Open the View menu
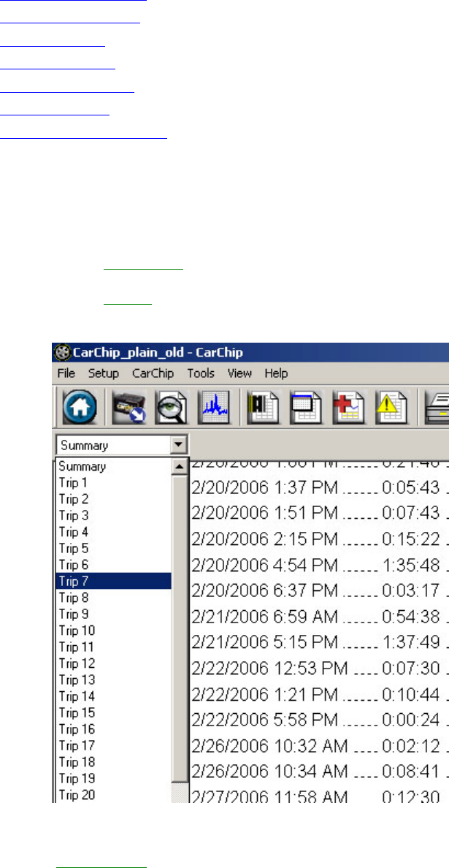449x868 pixels. coord(239,373)
